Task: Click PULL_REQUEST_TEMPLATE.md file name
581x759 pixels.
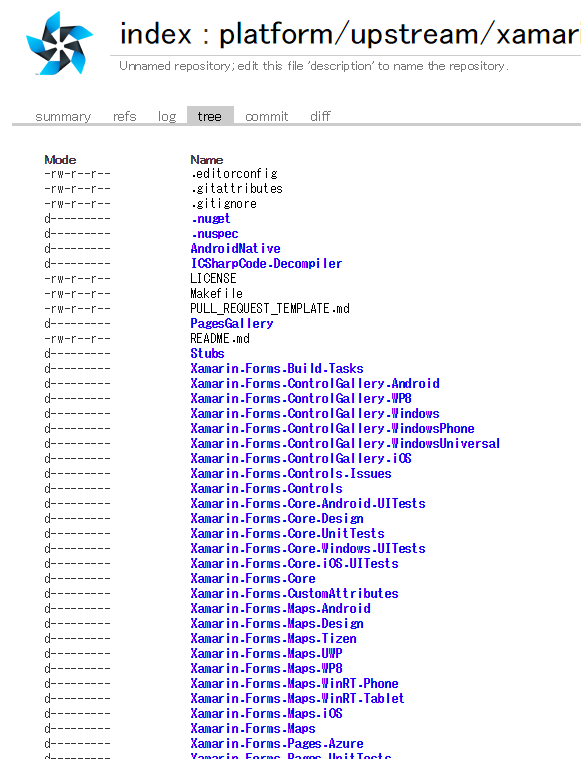Action: pyautogui.click(x=270, y=308)
